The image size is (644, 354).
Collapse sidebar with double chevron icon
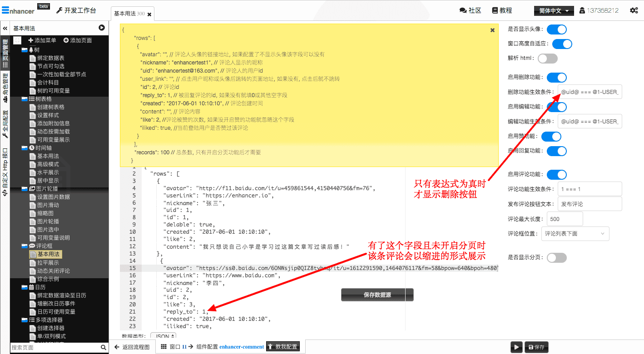coord(5,28)
